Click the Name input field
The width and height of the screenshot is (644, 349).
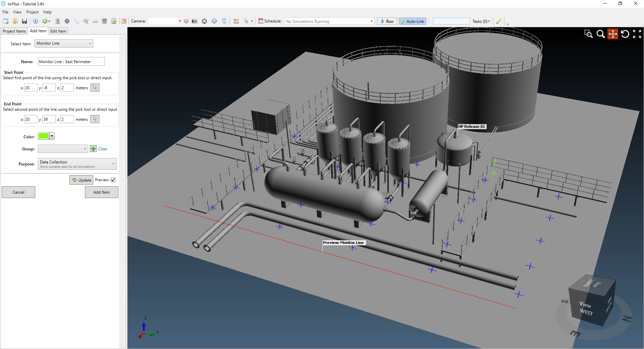[71, 62]
